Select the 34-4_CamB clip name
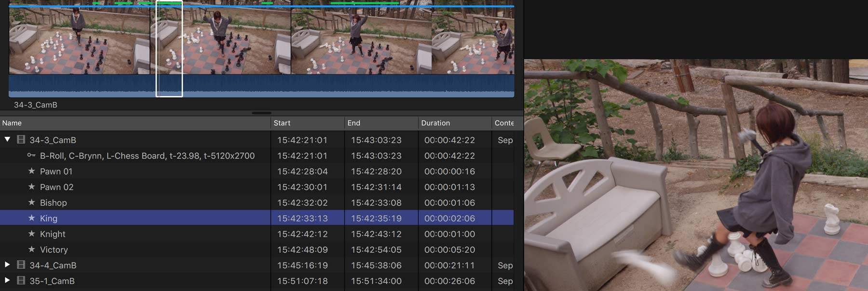 pos(53,265)
